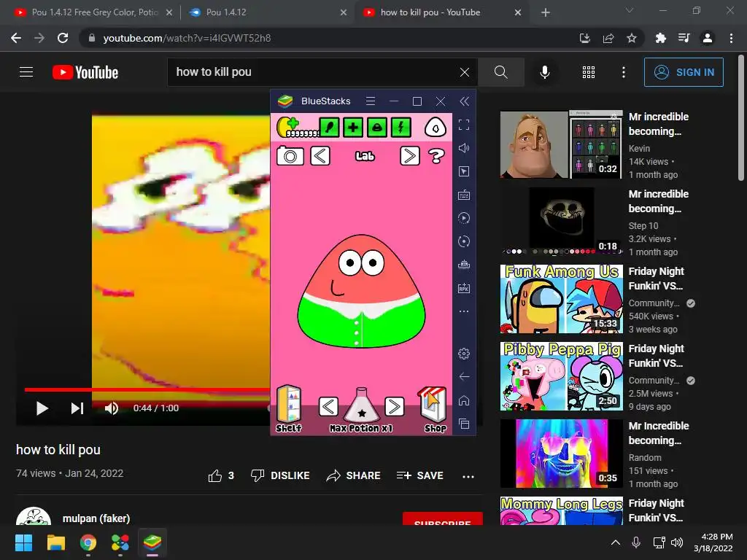
Task: Switch to Pou 1.4.12 Free Grey Color tab
Action: tap(94, 12)
